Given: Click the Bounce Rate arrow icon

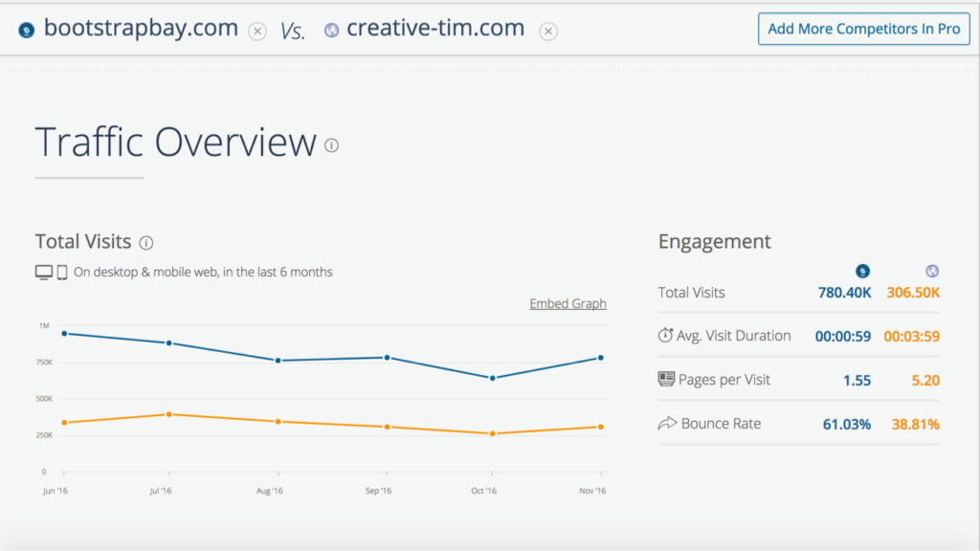Looking at the screenshot, I should point(666,424).
